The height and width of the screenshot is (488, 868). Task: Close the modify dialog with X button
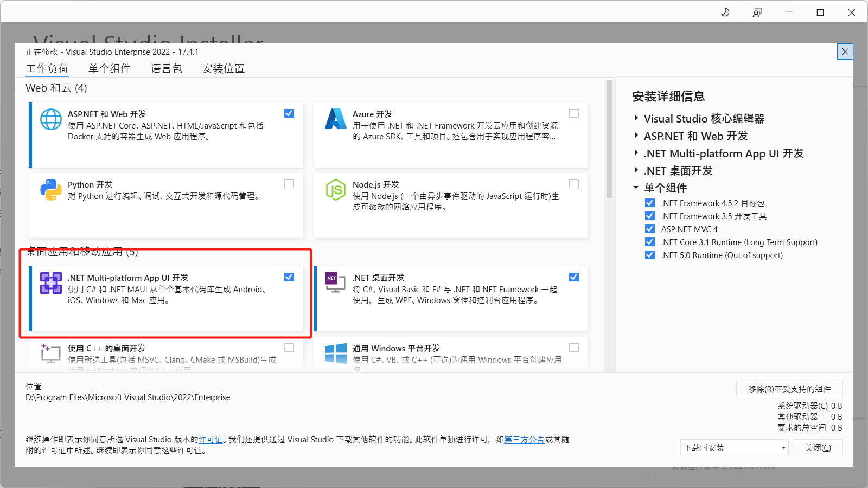845,52
